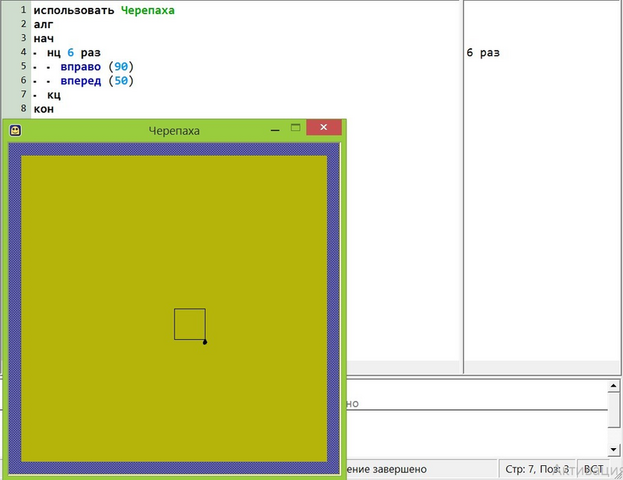Screen dimensions: 623x480
Task: Click the scroll-up arrow in the output panel
Action: click(613, 386)
